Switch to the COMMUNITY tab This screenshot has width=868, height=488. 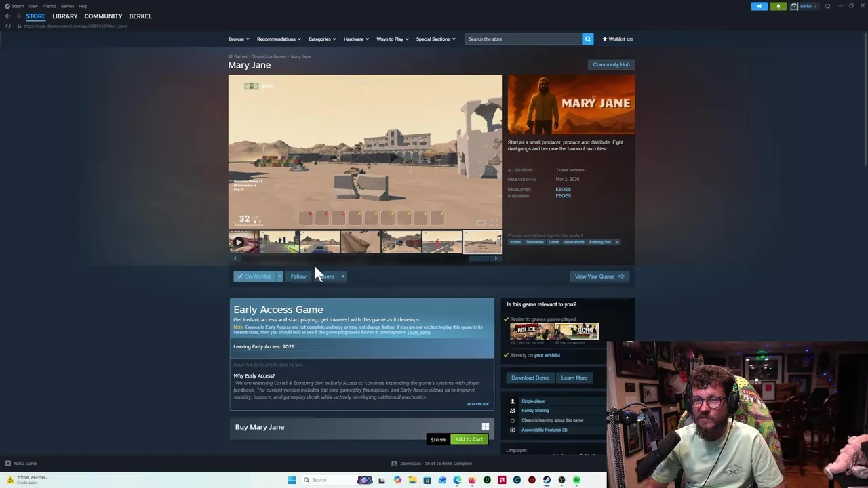[x=103, y=16]
